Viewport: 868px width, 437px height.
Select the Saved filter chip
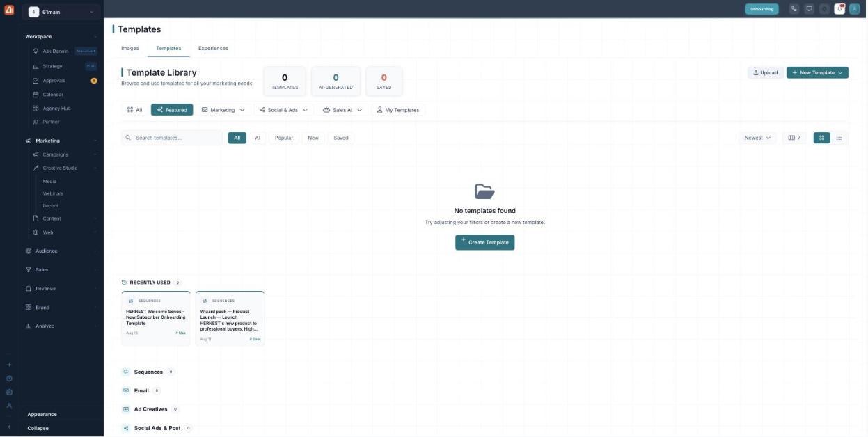341,138
